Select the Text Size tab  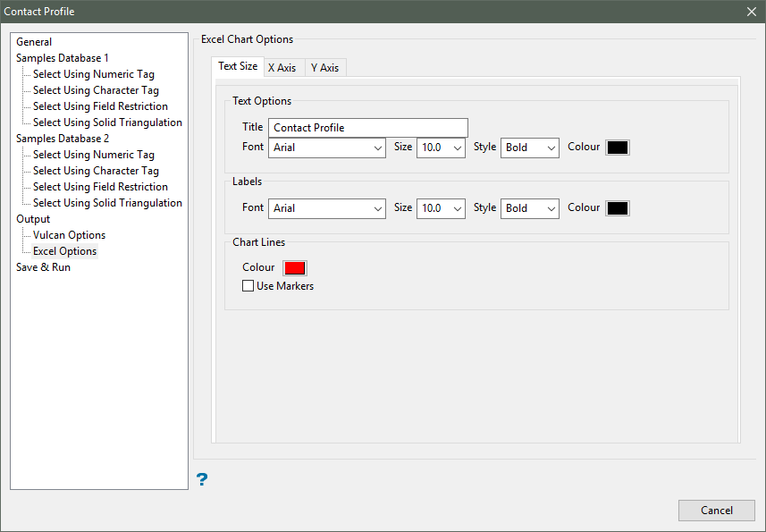click(238, 67)
